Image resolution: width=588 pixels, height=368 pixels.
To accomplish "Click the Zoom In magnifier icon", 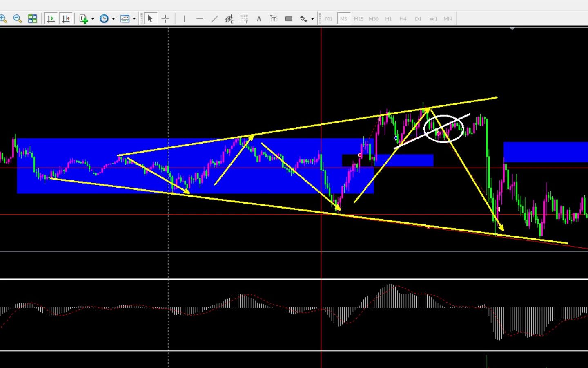I will (x=3, y=18).
